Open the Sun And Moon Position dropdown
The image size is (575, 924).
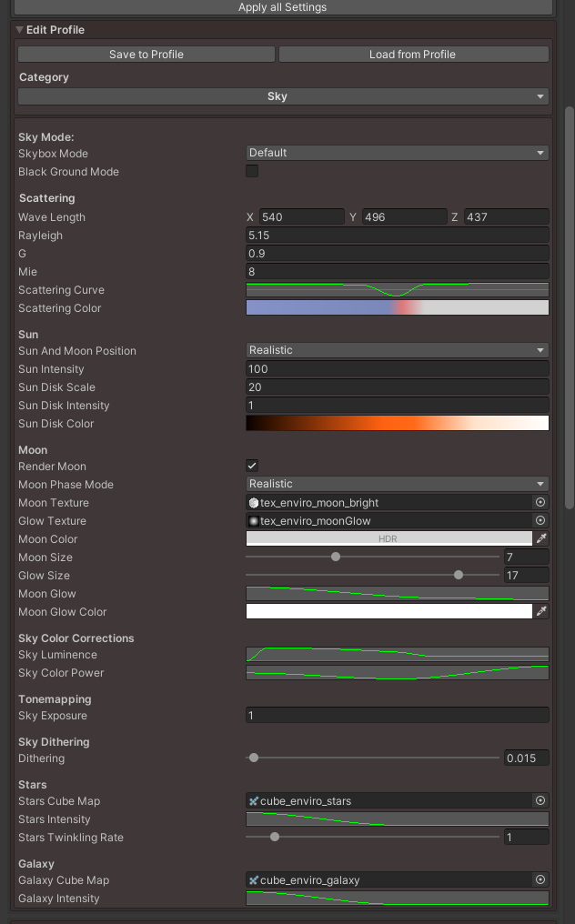[x=397, y=350]
